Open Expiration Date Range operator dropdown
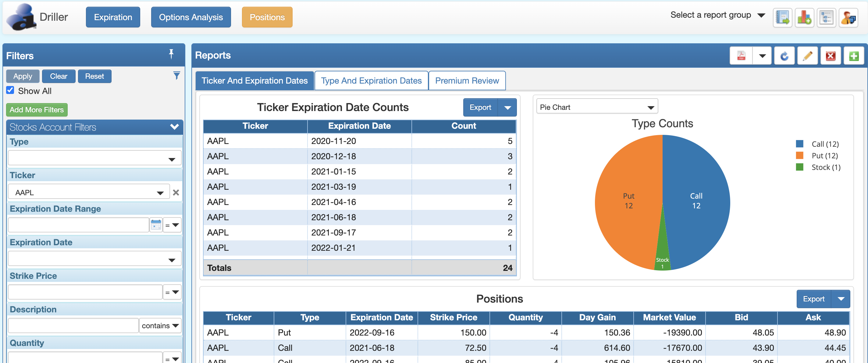Image resolution: width=868 pixels, height=363 pixels. [x=172, y=225]
